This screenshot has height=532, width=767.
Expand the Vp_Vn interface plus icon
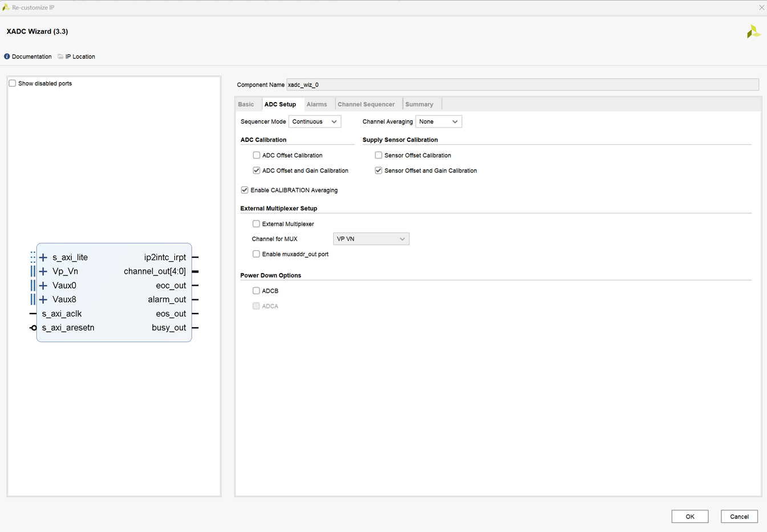[x=43, y=271]
